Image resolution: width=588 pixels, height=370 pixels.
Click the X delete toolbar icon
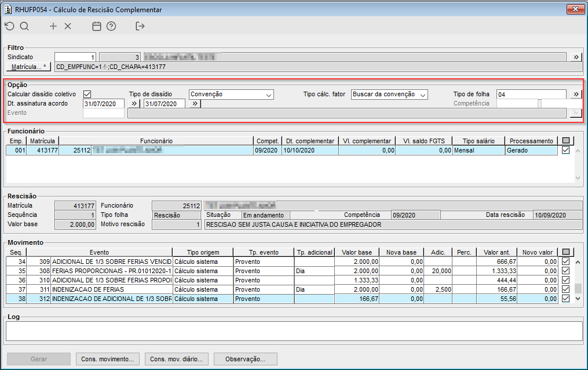[x=68, y=26]
